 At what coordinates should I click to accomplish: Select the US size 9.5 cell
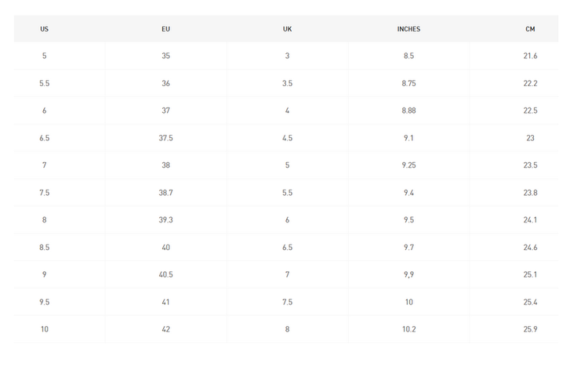tap(44, 302)
